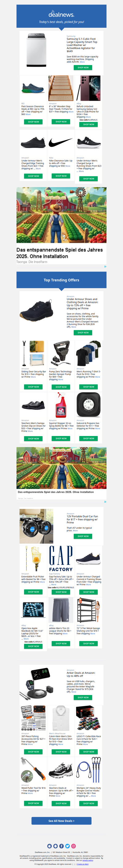
Task: Open DealNews Twitter icon in footer
Action: [68, 846]
